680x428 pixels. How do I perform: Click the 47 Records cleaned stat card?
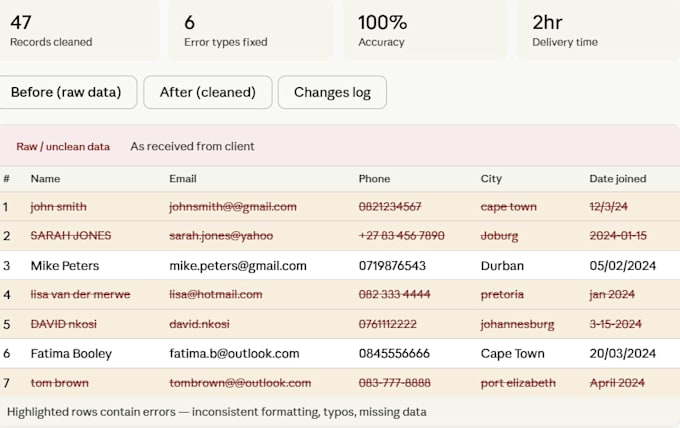[79, 29]
